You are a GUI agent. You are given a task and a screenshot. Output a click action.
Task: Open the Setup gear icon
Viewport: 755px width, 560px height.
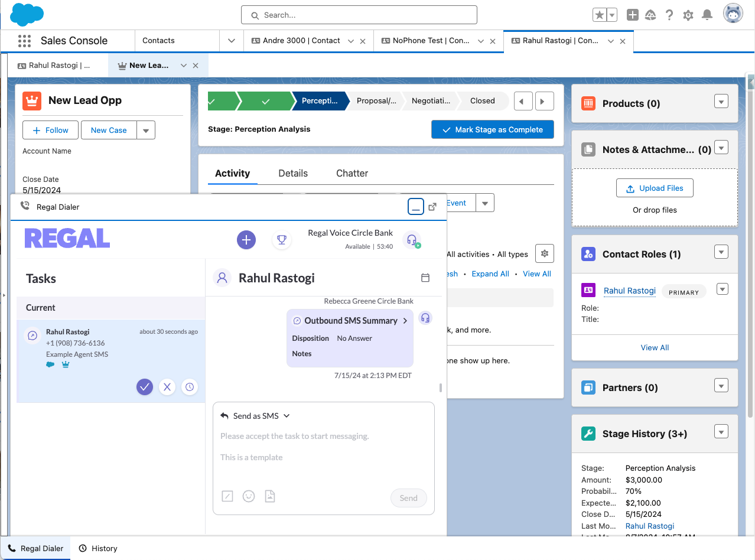pos(688,15)
